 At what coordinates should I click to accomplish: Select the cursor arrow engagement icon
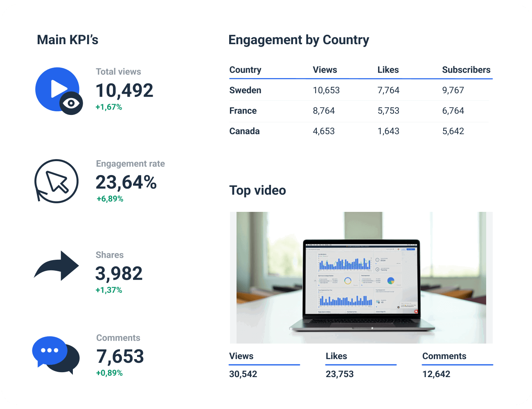point(57,182)
